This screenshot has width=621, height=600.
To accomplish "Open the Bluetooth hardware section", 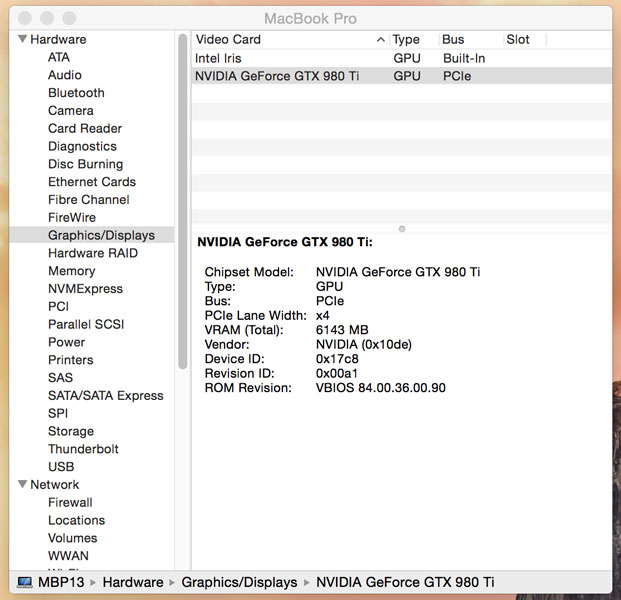I will [76, 93].
